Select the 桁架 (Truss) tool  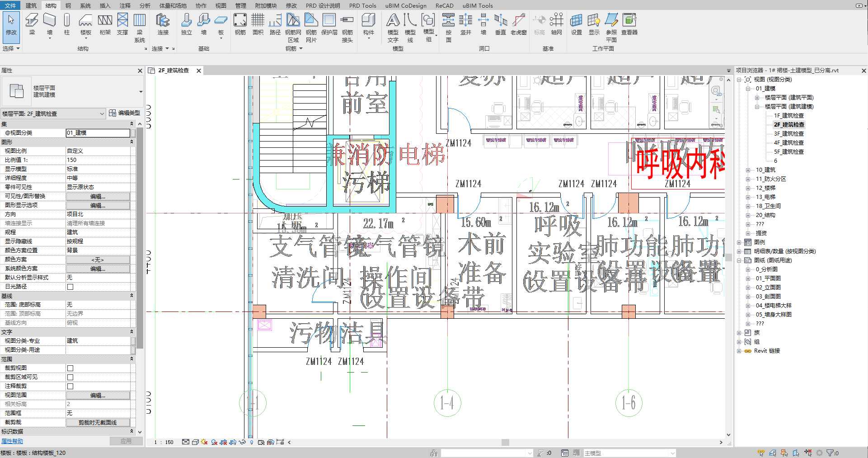coord(105,20)
